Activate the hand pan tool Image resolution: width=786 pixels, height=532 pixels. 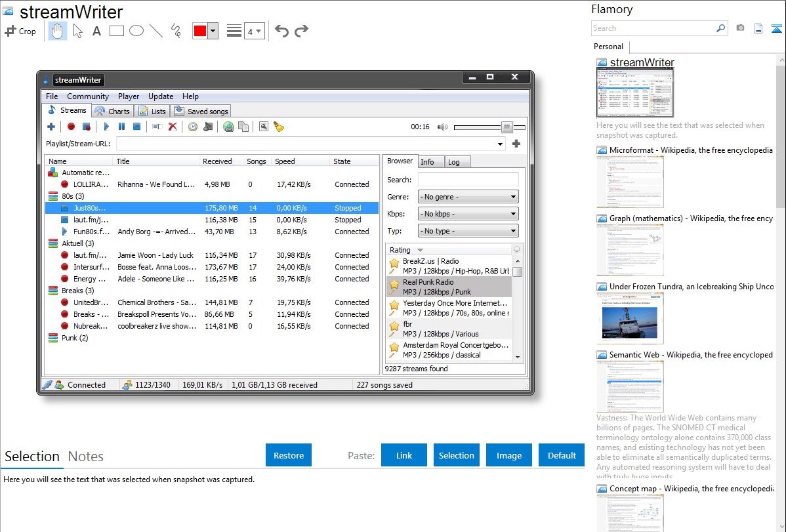57,31
